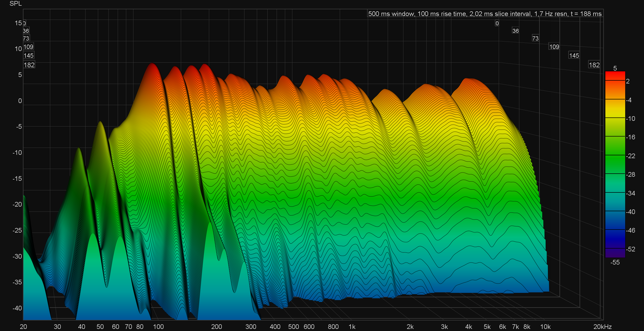Click the 20kHz frequency axis label
Image resolution: width=644 pixels, height=331 pixels.
point(602,327)
